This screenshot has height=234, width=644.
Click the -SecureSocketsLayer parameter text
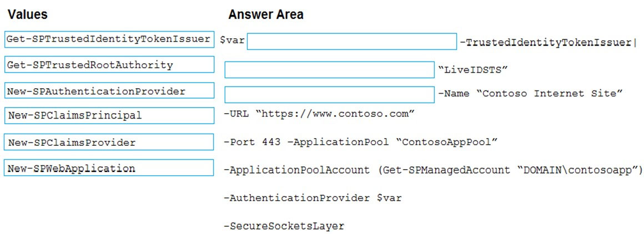(x=283, y=226)
